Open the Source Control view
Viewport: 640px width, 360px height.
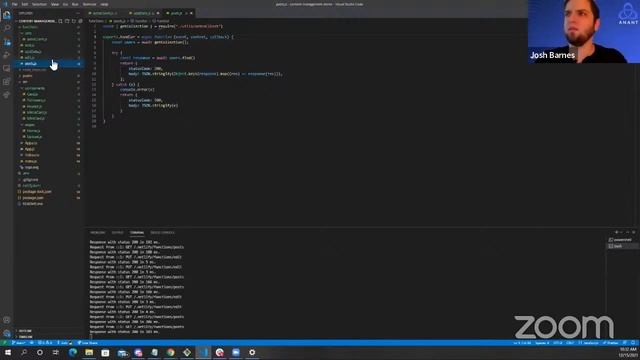(x=7, y=42)
